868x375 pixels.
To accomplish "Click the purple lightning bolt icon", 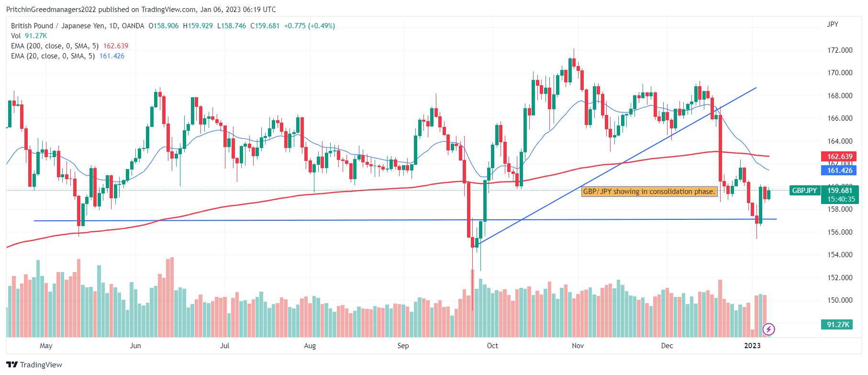I will click(768, 329).
